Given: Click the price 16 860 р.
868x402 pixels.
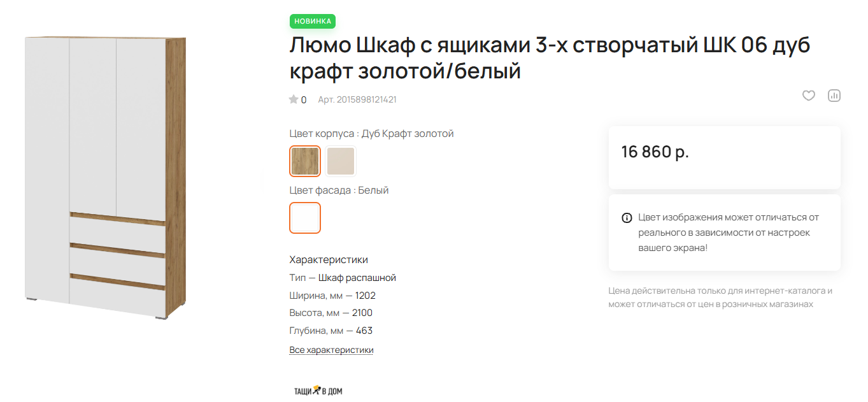Looking at the screenshot, I should (655, 152).
